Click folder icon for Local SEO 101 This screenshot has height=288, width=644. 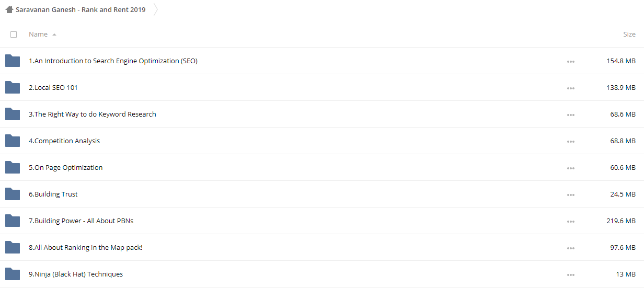(13, 87)
